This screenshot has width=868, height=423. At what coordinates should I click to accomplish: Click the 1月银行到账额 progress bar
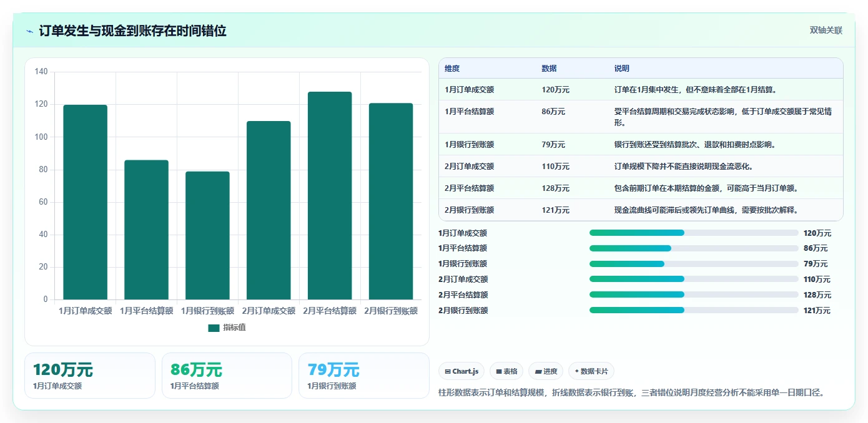[694, 264]
